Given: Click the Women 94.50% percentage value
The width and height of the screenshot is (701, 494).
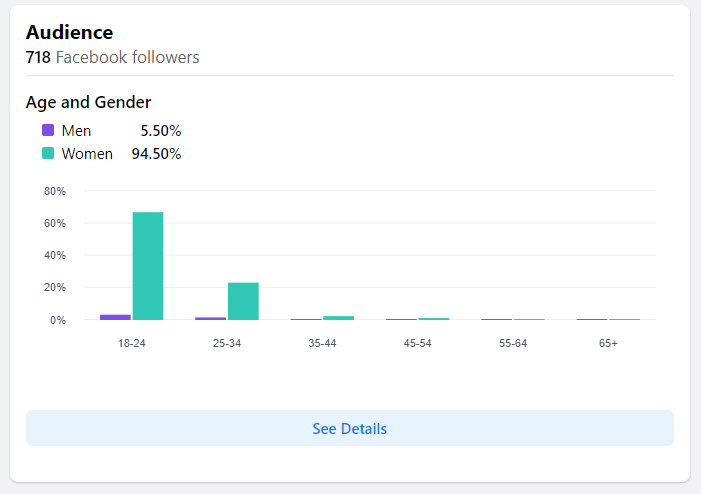Looking at the screenshot, I should click(x=156, y=154).
